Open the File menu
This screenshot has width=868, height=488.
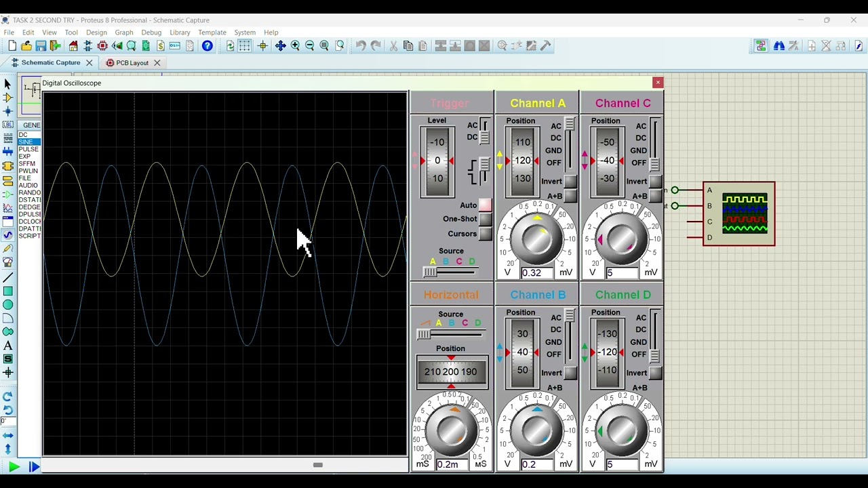coord(9,33)
